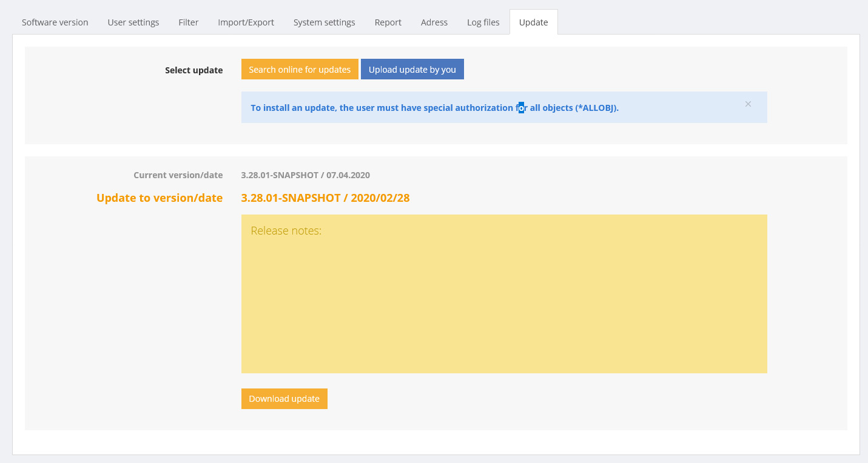Viewport: 868px width, 463px height.
Task: Click inside the Release notes box
Action: [x=503, y=294]
